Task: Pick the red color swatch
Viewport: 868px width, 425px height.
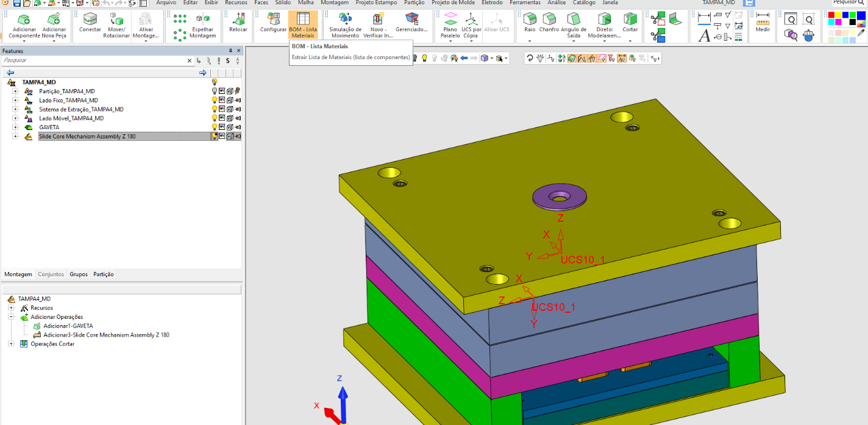Action: tap(831, 15)
